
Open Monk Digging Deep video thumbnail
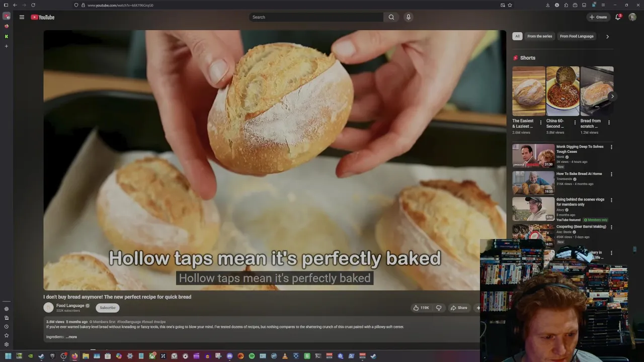533,156
